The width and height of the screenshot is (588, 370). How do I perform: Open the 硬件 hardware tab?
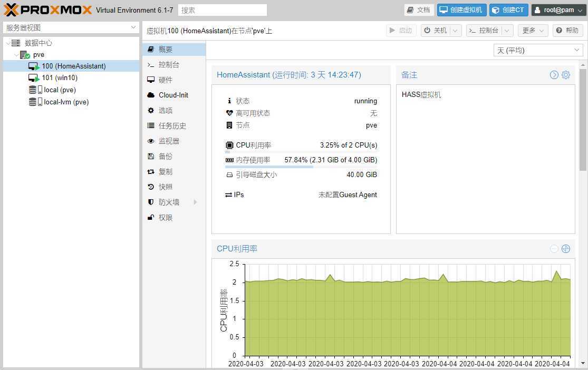(174, 80)
